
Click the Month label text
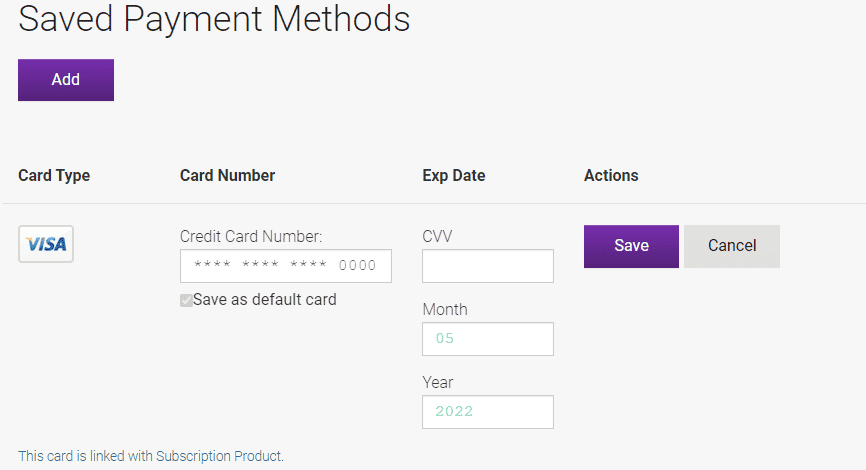coord(445,309)
